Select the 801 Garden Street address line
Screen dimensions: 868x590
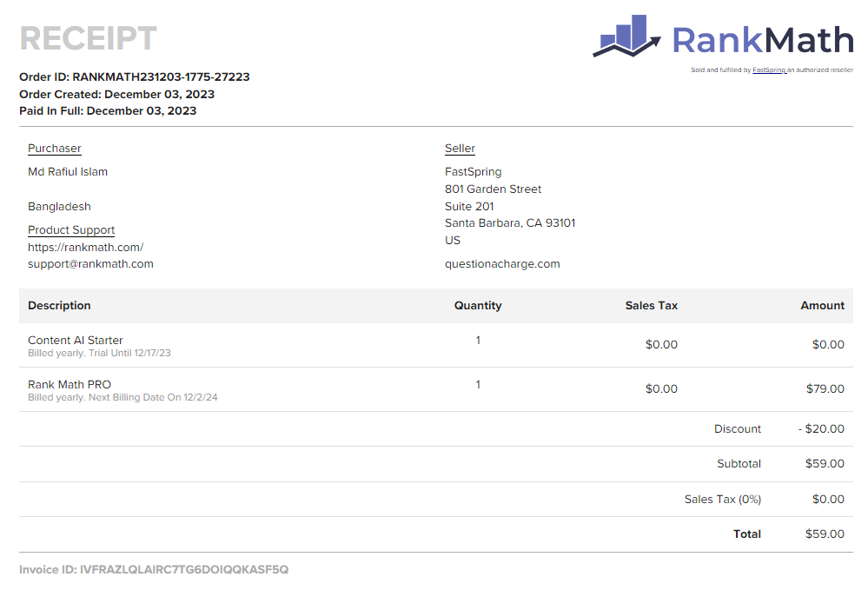click(x=494, y=189)
